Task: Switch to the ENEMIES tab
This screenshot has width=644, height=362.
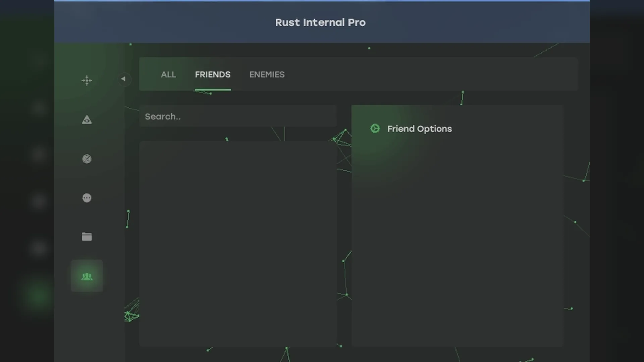Action: click(x=267, y=74)
